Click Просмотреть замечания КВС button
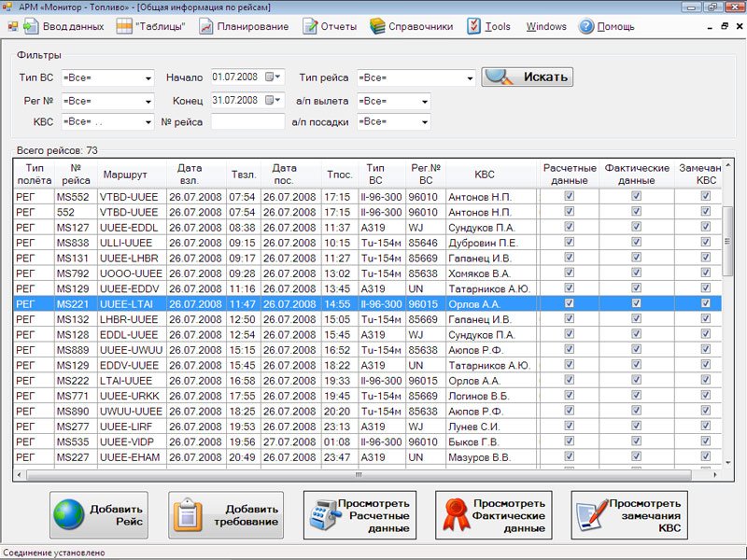The image size is (747, 560). click(x=628, y=515)
